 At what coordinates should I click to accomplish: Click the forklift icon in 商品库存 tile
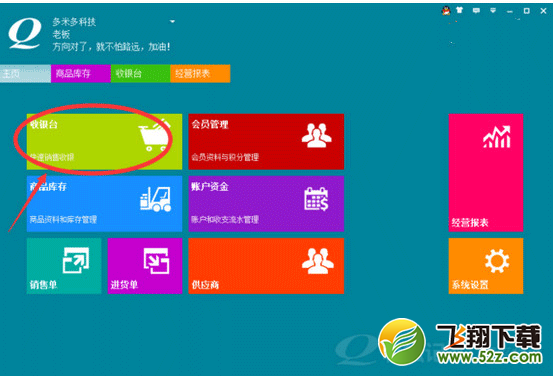pos(156,199)
